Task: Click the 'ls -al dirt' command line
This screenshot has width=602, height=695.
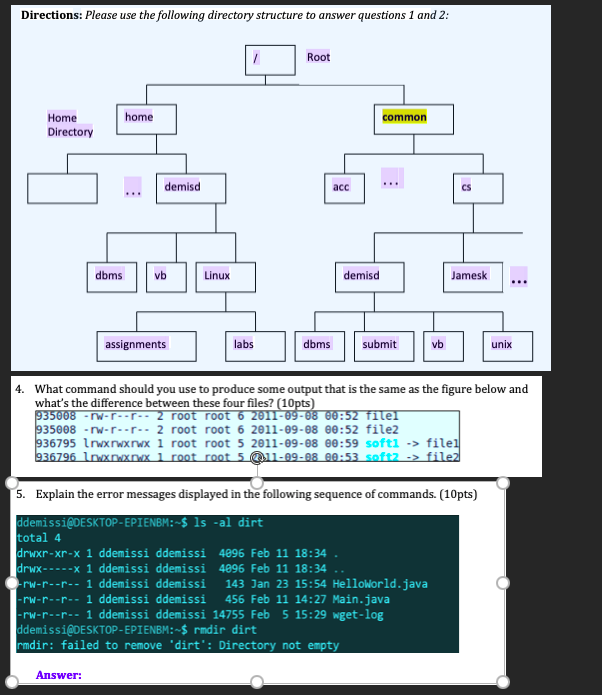Action: pos(140,523)
